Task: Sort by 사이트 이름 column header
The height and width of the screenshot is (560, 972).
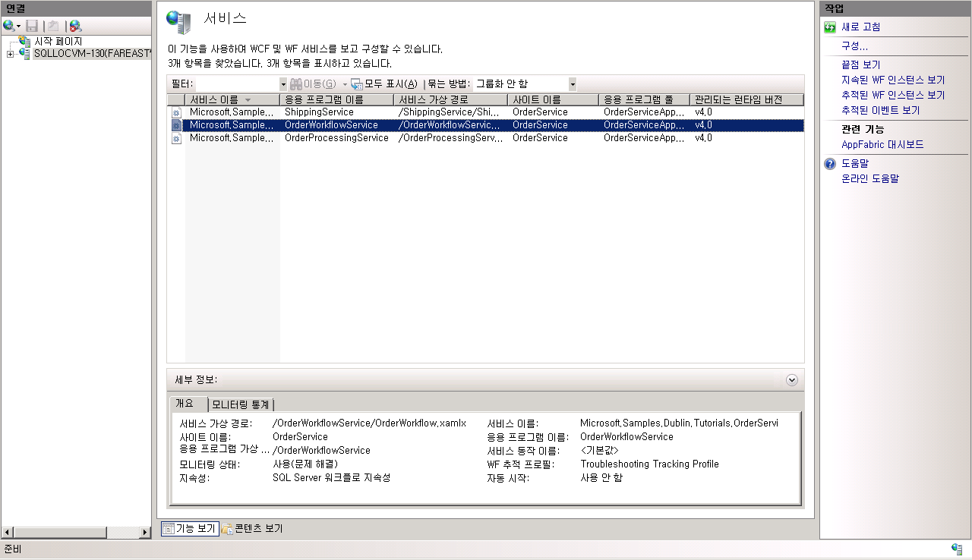Action: tap(553, 99)
